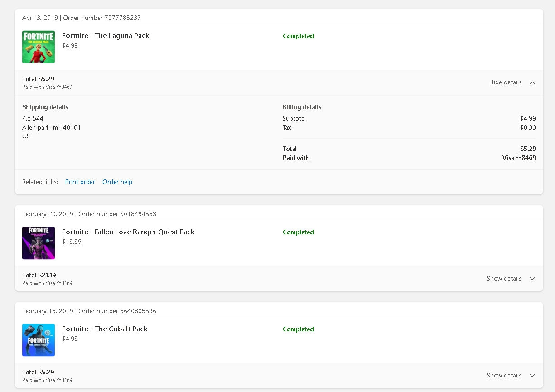Click the order header February 15, 2019 6640805596

[x=89, y=311]
